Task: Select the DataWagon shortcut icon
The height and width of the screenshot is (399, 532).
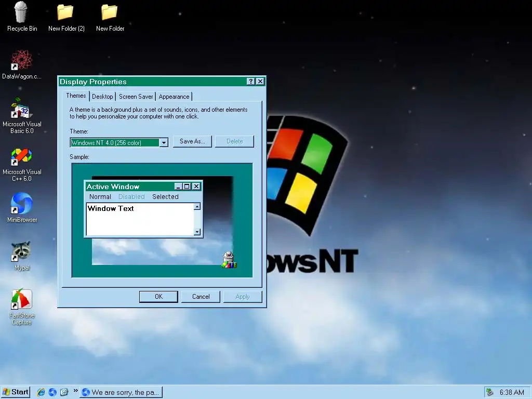Action: [x=22, y=64]
